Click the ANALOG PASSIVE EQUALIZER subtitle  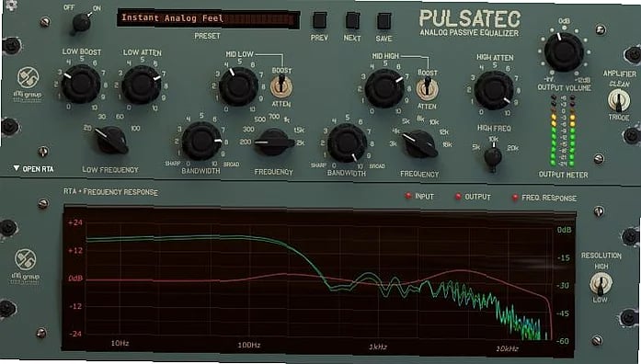point(469,33)
